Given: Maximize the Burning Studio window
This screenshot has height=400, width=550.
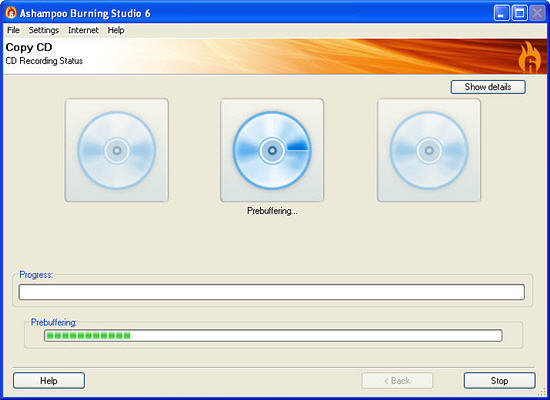Looking at the screenshot, I should [519, 13].
